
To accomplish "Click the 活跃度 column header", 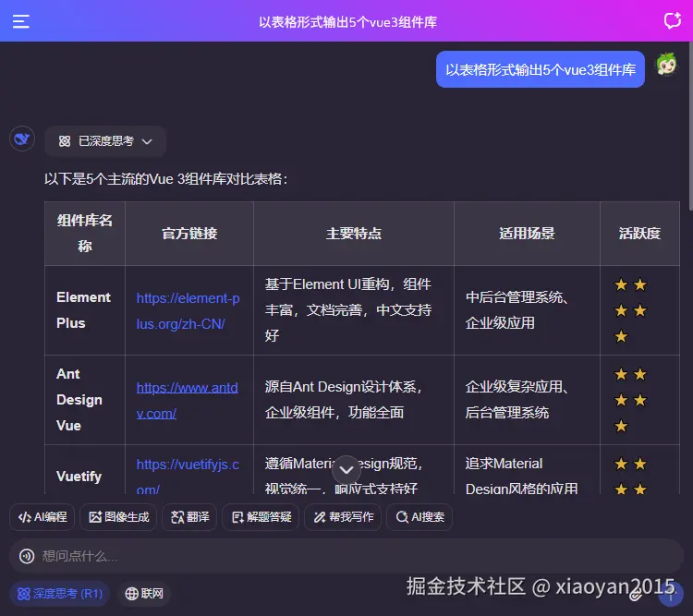I will coord(639,234).
